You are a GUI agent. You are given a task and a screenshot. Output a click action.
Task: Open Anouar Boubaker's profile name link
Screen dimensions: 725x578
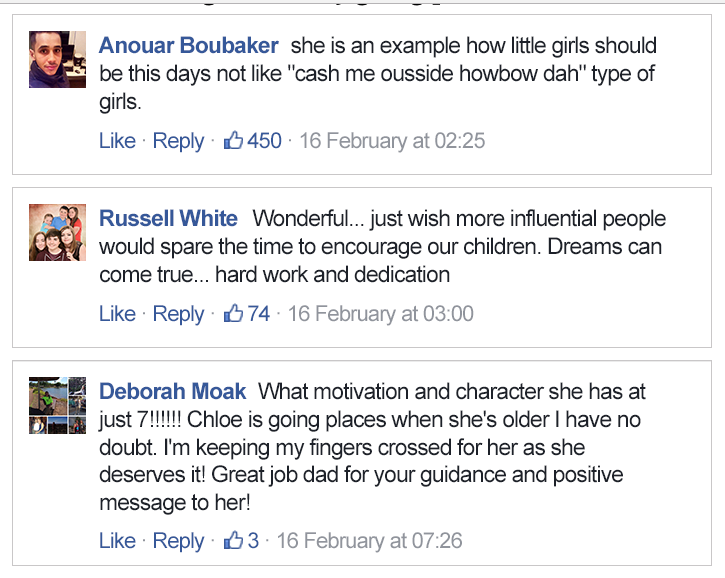189,46
